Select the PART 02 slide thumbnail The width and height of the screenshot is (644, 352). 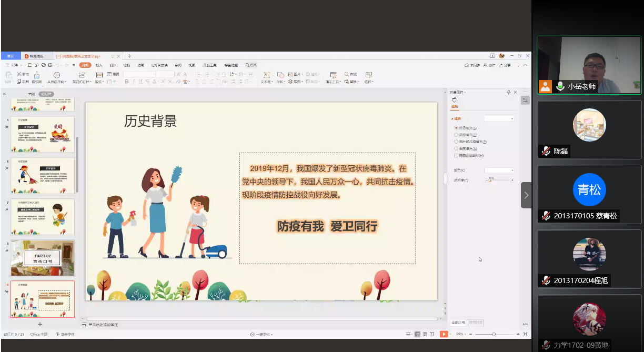coord(42,258)
